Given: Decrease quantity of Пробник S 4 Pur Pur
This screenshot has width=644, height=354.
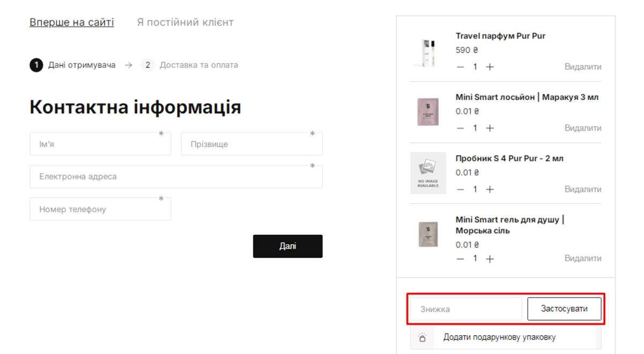Looking at the screenshot, I should [x=460, y=189].
